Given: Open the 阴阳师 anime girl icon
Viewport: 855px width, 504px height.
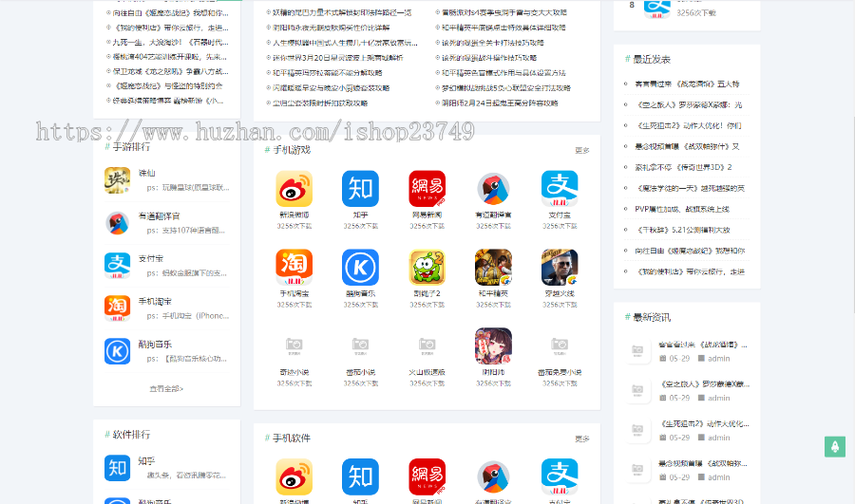Looking at the screenshot, I should coord(493,345).
